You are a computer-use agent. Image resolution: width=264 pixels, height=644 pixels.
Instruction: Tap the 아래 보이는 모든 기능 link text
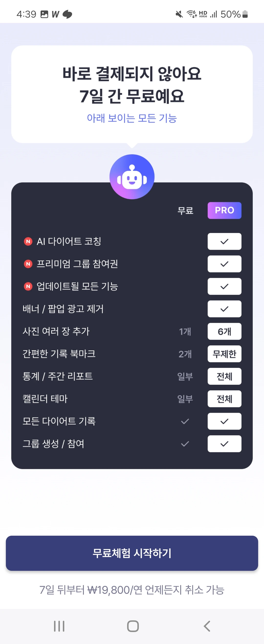tap(132, 118)
